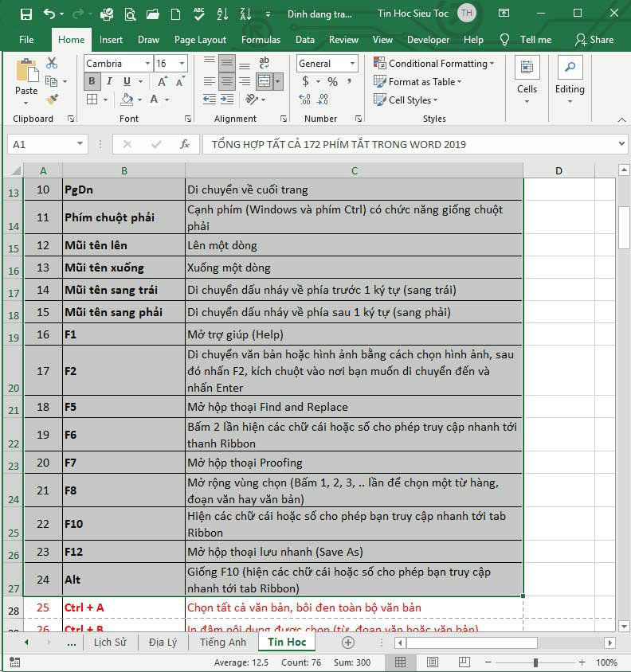Open the Lịch Sử sheet tab
This screenshot has height=672, width=631.
(x=110, y=642)
